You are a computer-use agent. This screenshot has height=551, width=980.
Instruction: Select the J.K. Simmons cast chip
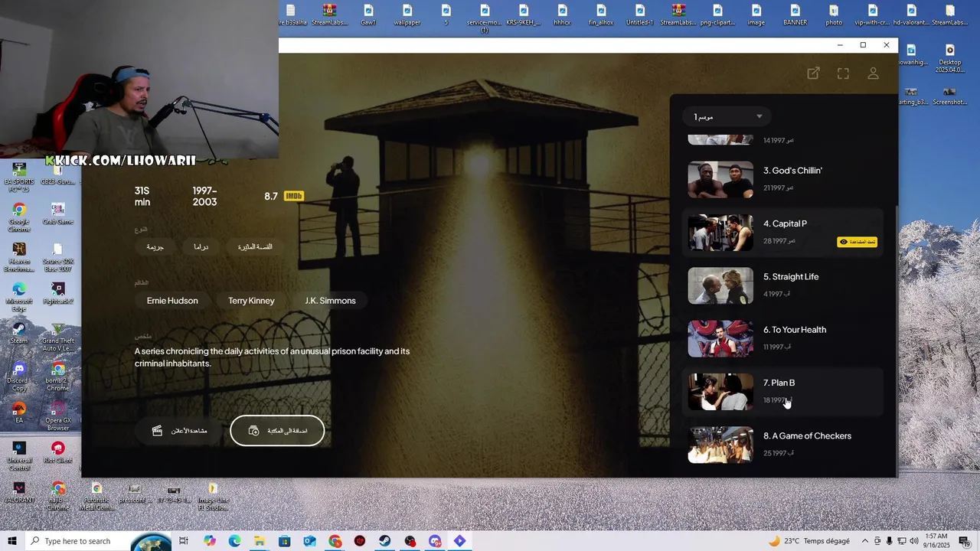click(x=330, y=301)
